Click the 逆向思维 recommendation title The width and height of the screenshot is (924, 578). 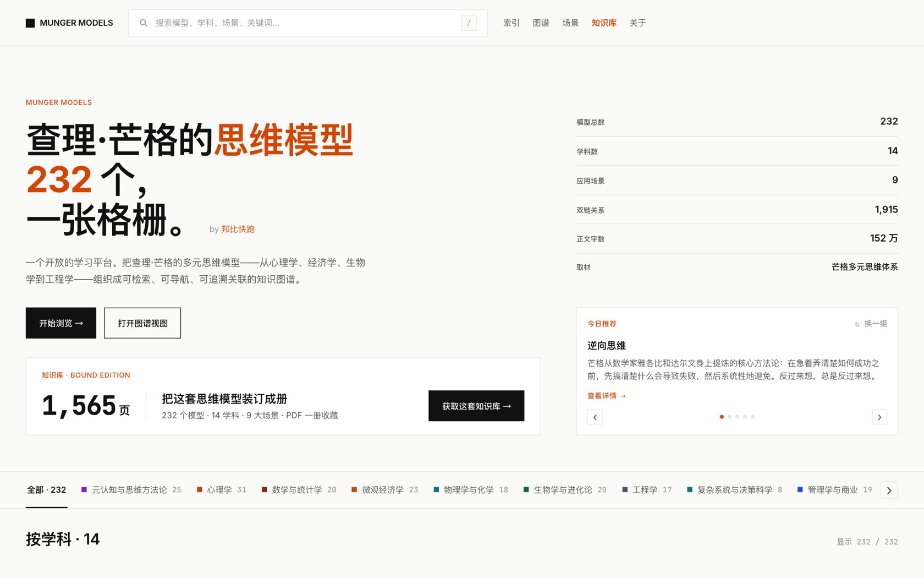point(607,346)
